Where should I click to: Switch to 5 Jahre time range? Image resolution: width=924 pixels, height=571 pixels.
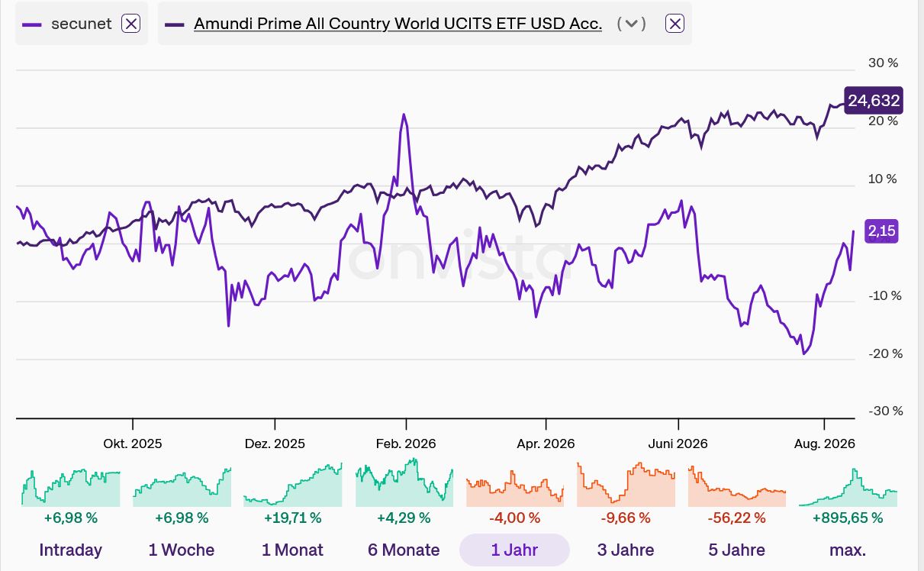[x=736, y=550]
